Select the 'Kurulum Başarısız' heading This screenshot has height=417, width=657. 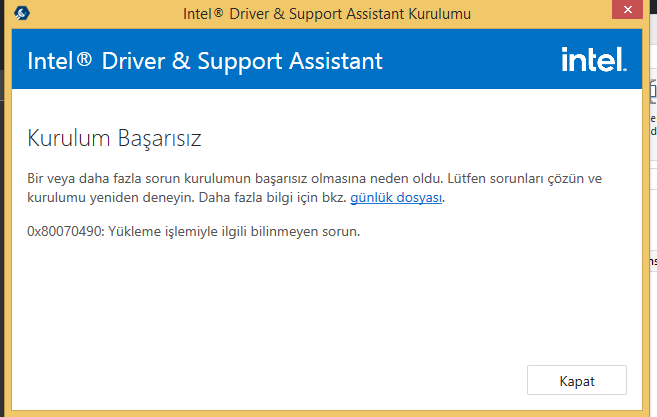pos(114,138)
